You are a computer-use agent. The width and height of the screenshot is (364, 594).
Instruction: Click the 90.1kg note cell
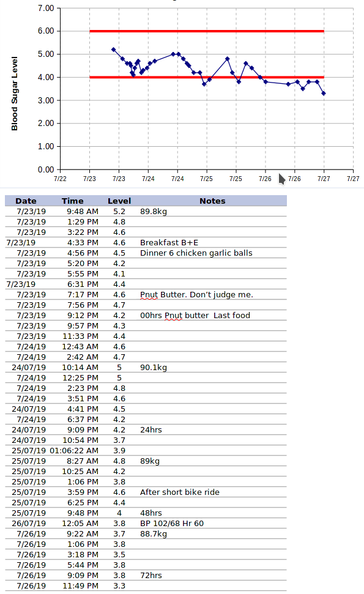pos(154,368)
